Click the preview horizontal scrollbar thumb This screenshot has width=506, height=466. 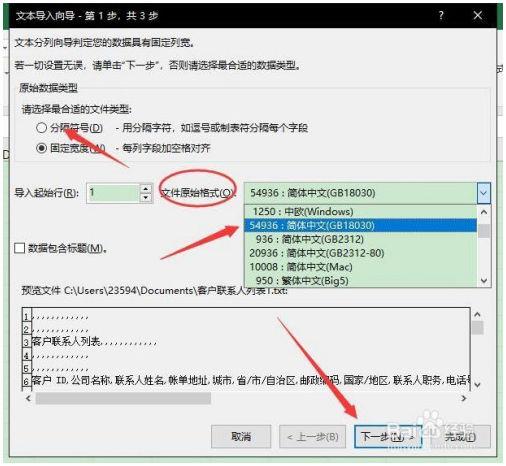pos(123,398)
